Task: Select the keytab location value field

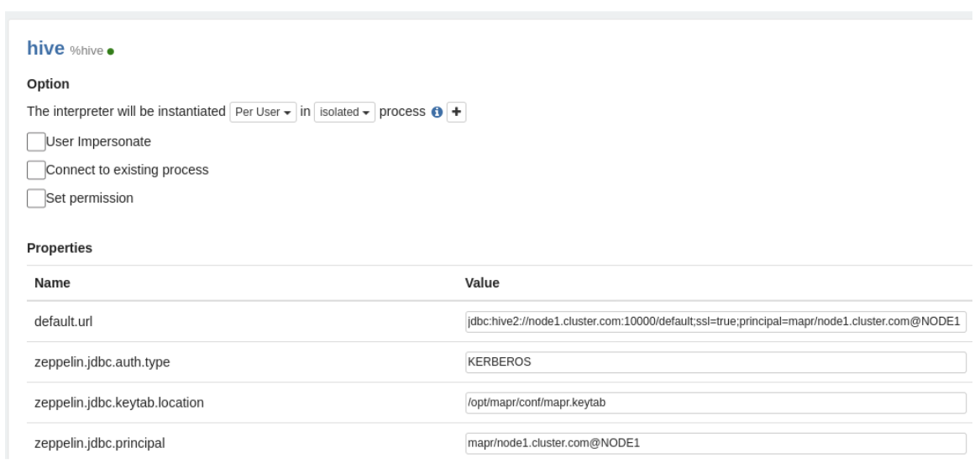Action: (x=715, y=403)
